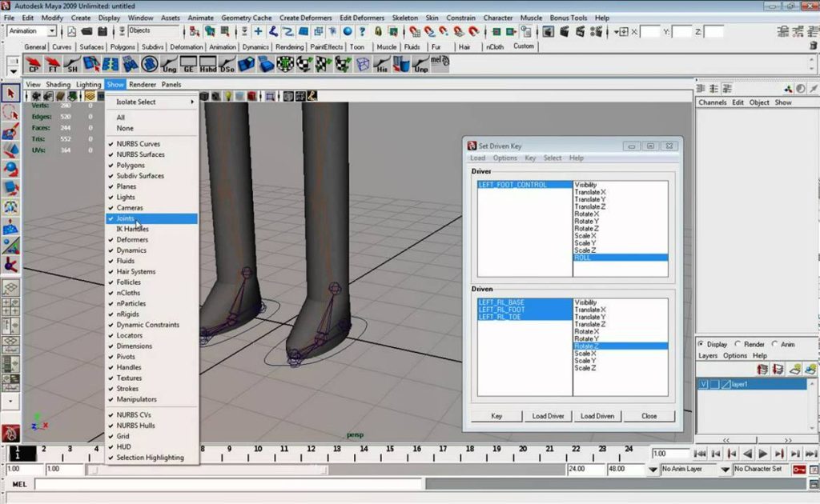Click the CP shelf icon
Image resolution: width=820 pixels, height=504 pixels.
coord(33,64)
